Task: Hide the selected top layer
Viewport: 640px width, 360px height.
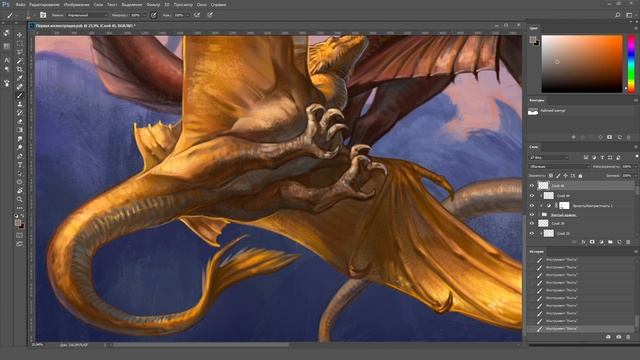Action: pyautogui.click(x=532, y=186)
